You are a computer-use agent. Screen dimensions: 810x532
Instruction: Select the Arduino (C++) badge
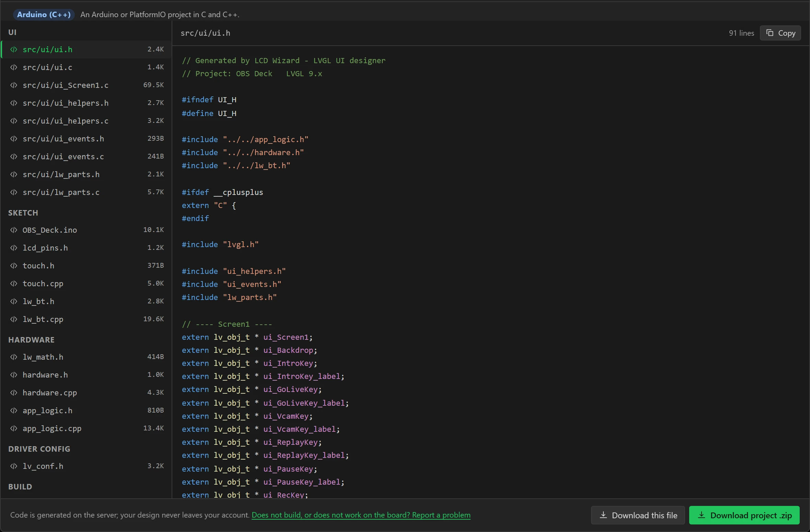pos(44,14)
